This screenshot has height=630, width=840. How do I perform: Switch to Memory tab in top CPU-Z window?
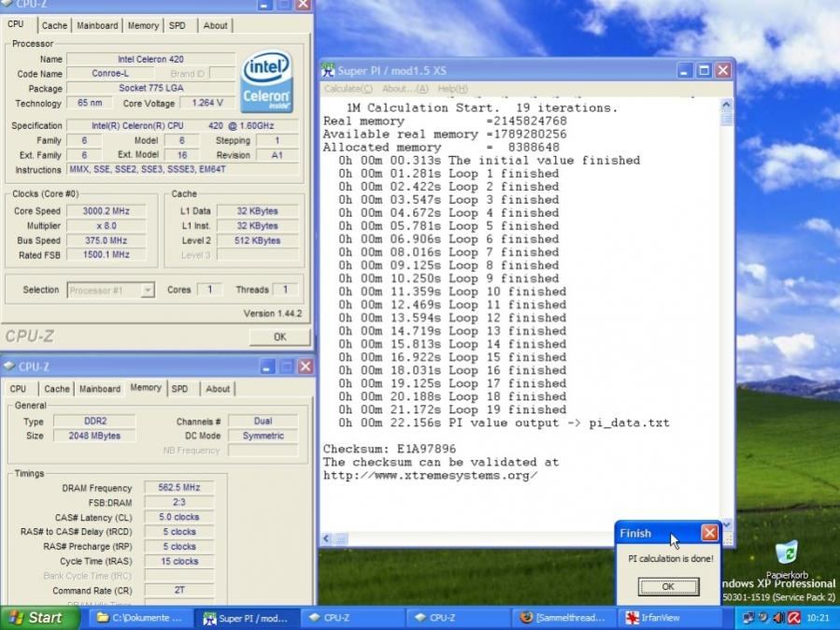(143, 26)
